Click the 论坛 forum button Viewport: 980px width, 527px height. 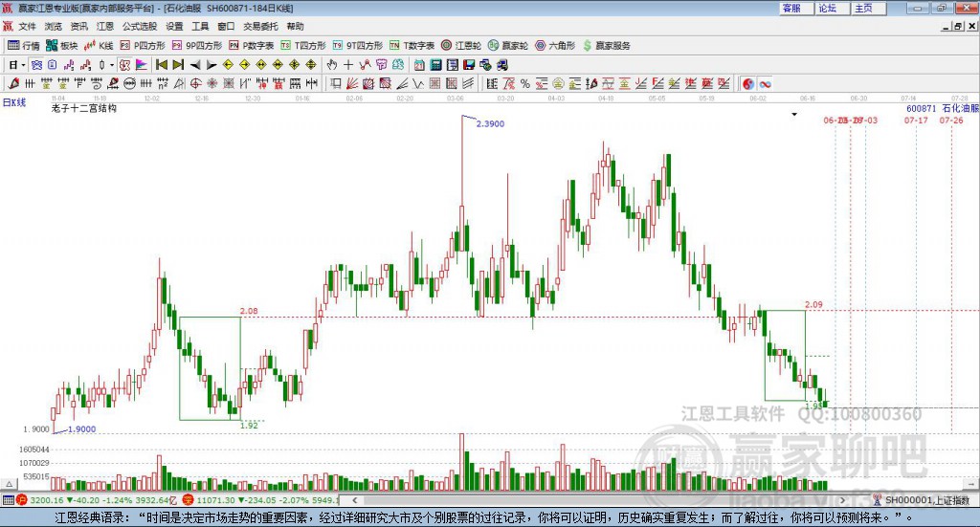coord(832,8)
